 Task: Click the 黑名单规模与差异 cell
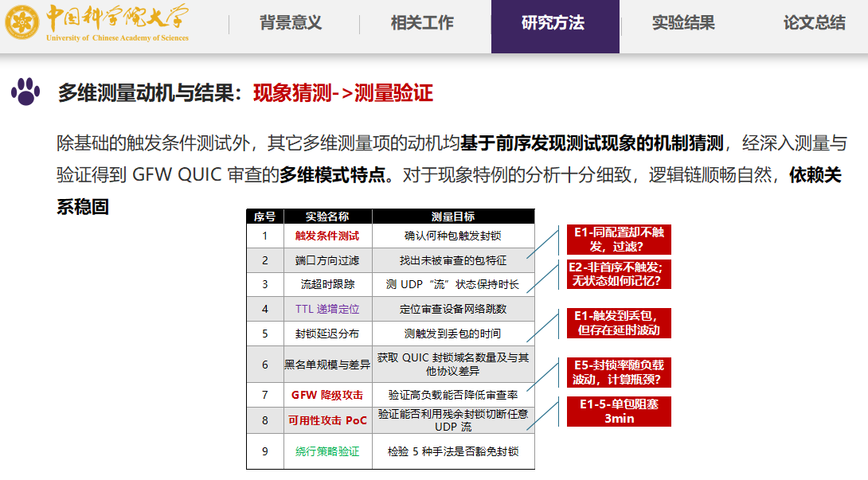[x=327, y=365]
